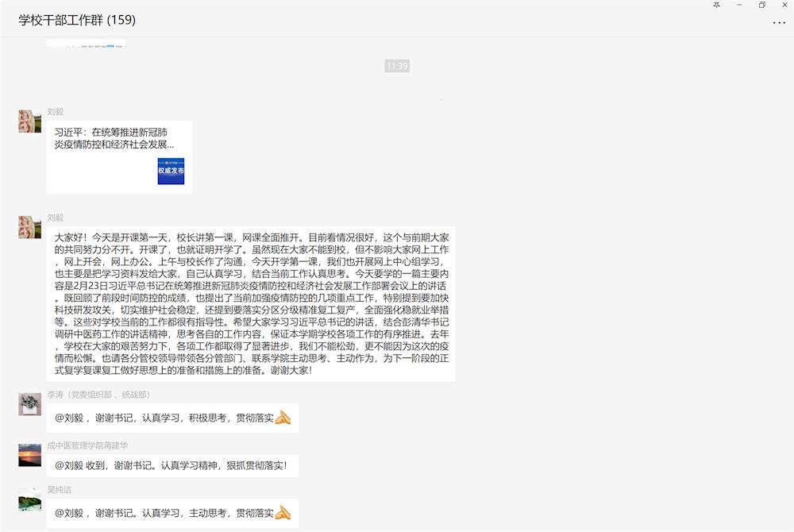The image size is (794, 532).
Task: Click the sender name 吴纯洁
Action: pyautogui.click(x=59, y=490)
